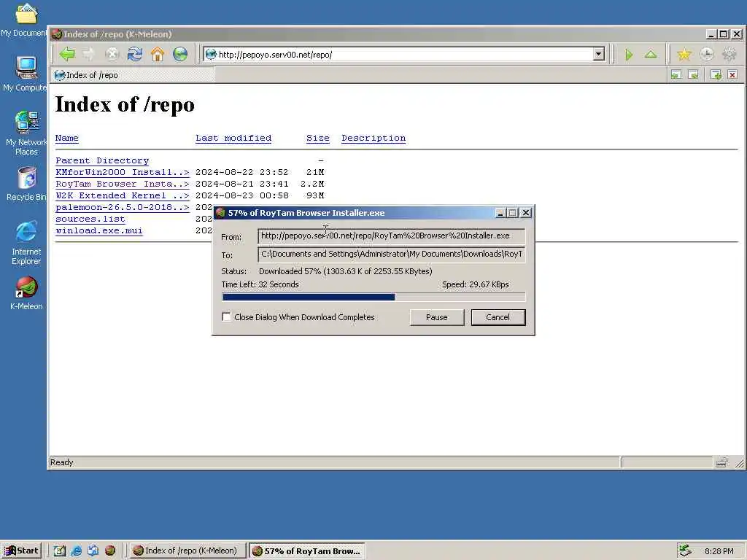This screenshot has width=747, height=560.
Task: Click the green Up-one-level triangle icon
Action: click(651, 55)
